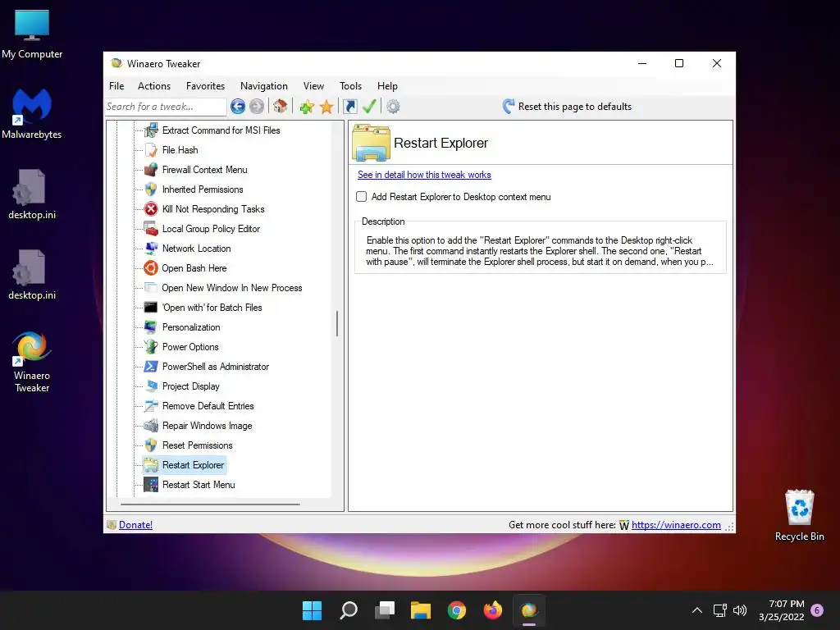
Task: Click the Power Options icon
Action: coord(152,347)
